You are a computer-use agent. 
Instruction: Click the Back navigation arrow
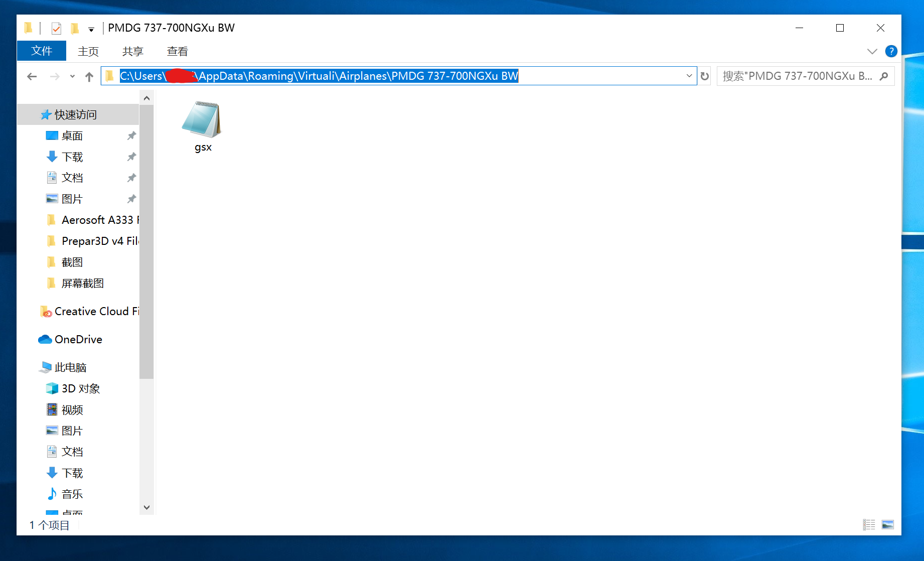coord(32,76)
